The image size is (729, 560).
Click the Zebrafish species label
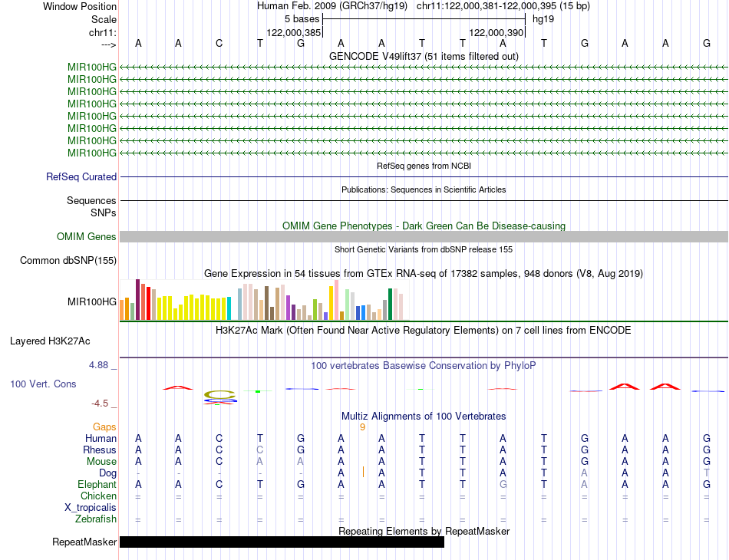pos(96,519)
